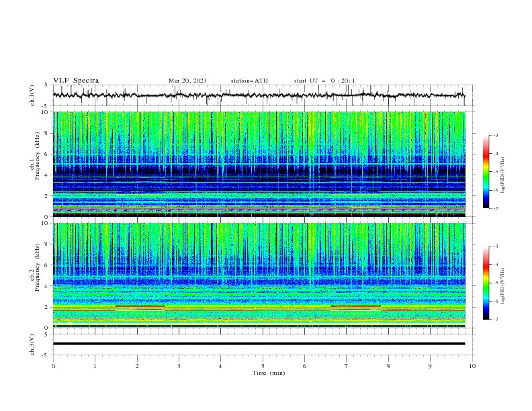
Task: Click the ch.1 waveform trace
Action: pos(259,95)
